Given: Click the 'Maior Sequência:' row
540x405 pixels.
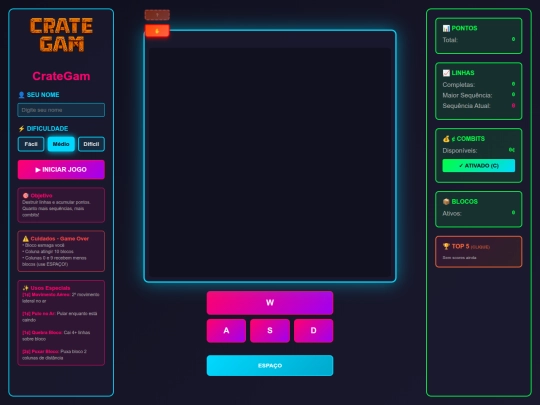Looking at the screenshot, I should (x=479, y=95).
